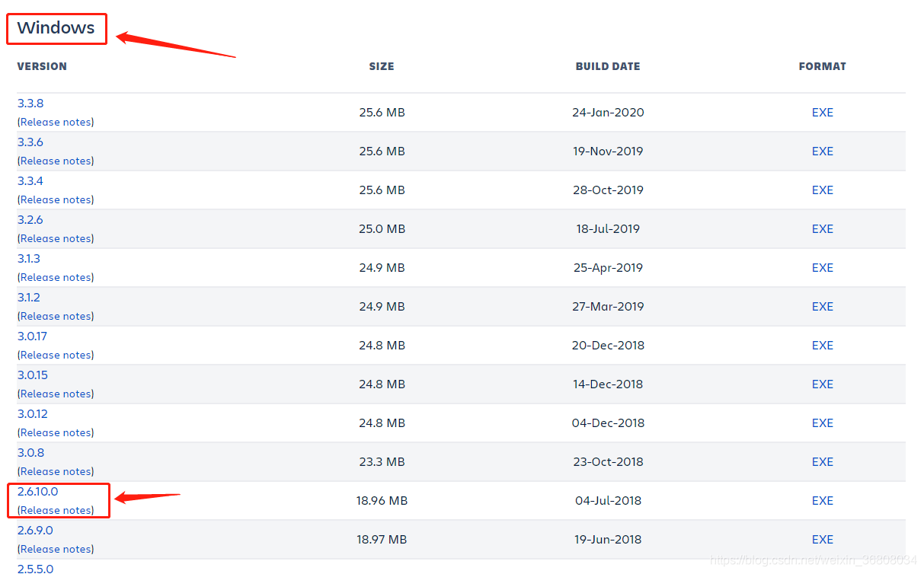Open version 3.3.6 link
This screenshot has height=574, width=924.
point(30,142)
